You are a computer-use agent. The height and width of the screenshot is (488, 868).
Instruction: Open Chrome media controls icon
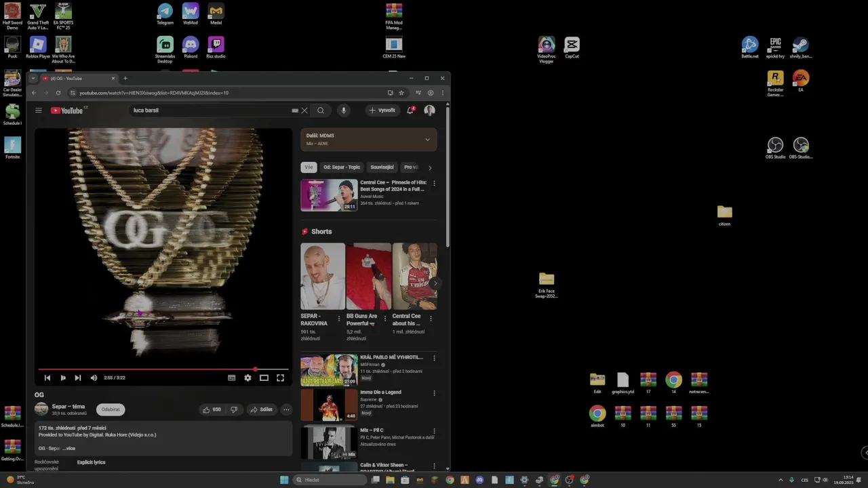(418, 93)
